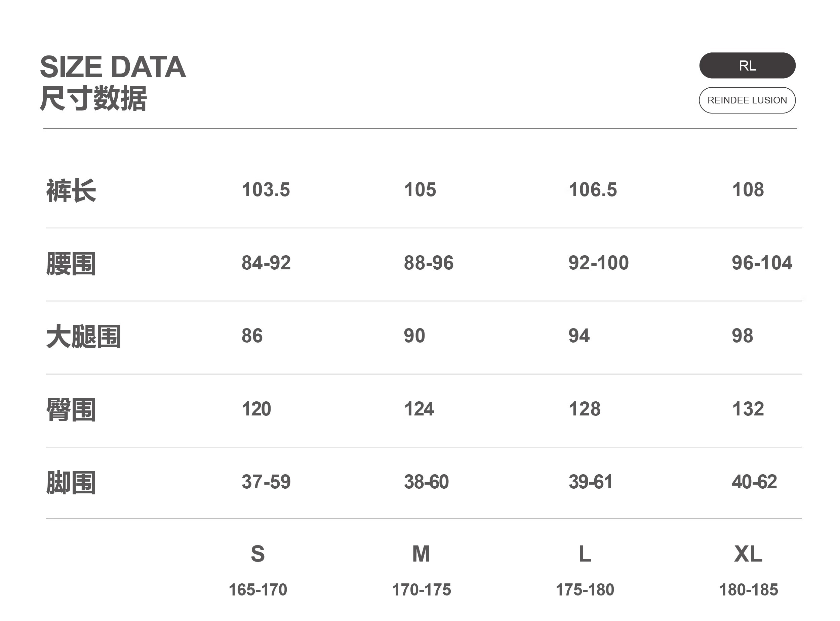
Task: Click the 臀围 row label
Action: (x=71, y=409)
